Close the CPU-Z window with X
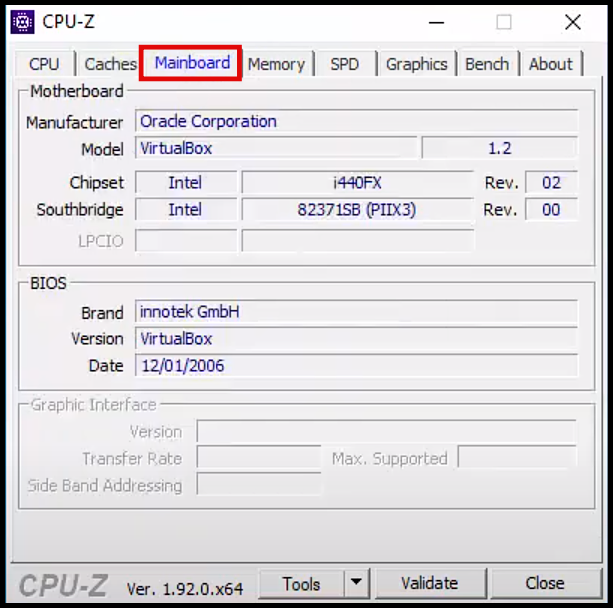The width and height of the screenshot is (613, 608). (x=573, y=22)
